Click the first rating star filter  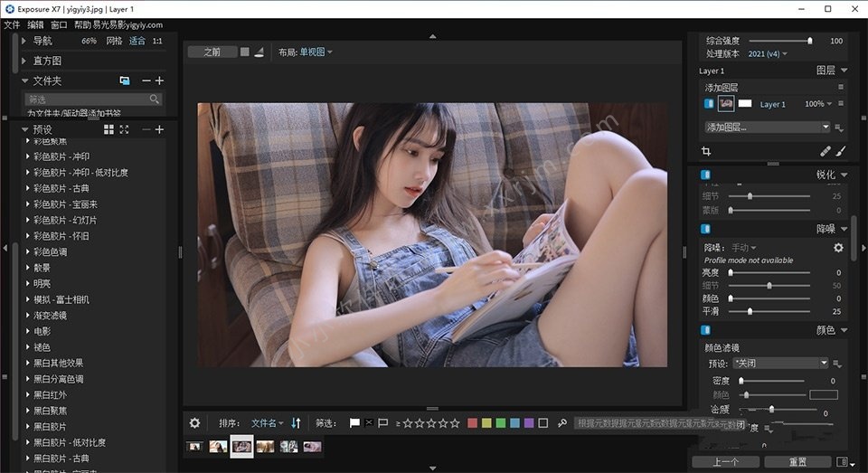tap(408, 423)
